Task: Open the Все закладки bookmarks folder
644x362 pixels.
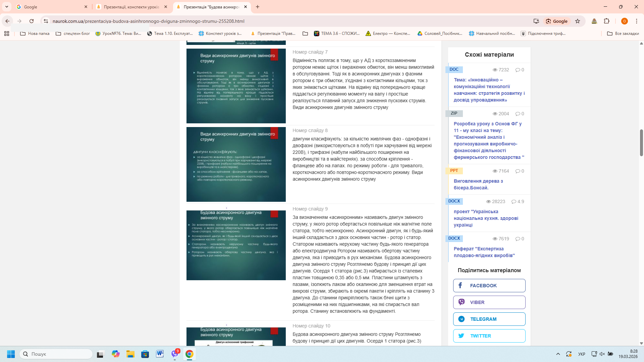Action: (x=623, y=34)
